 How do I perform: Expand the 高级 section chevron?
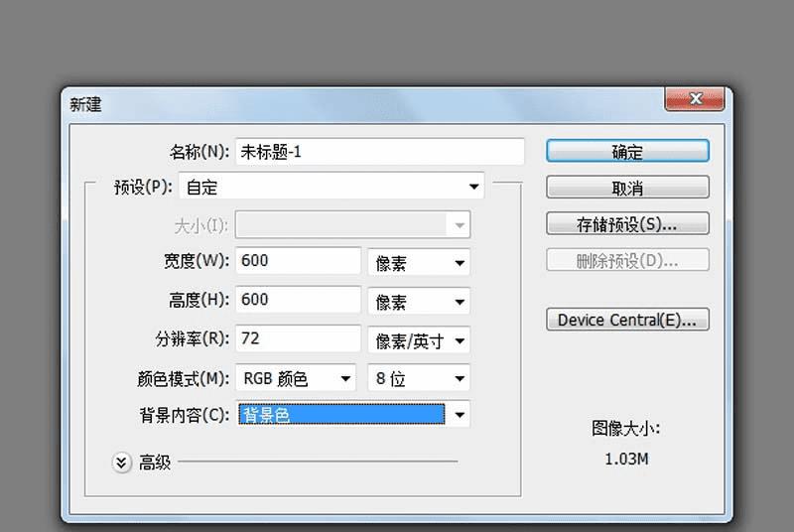121,463
